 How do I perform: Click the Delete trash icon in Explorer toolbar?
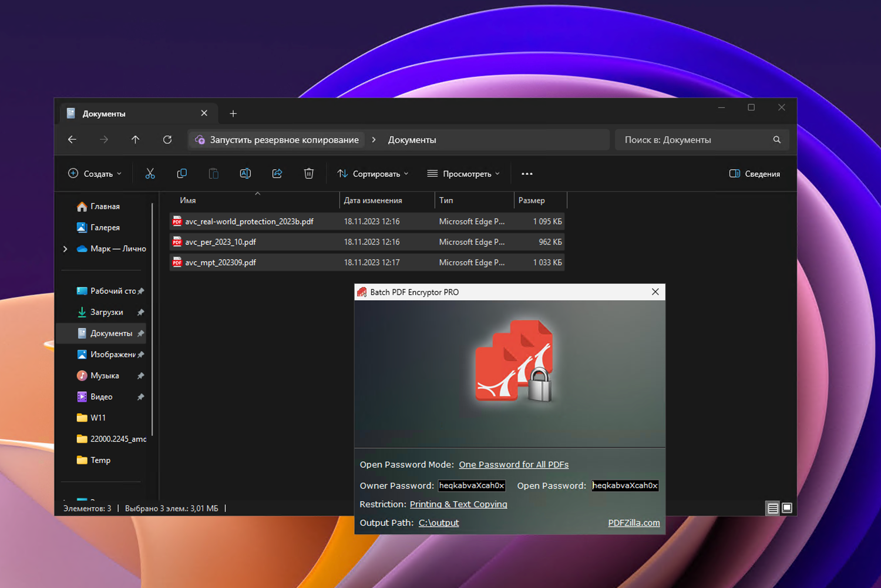point(309,173)
